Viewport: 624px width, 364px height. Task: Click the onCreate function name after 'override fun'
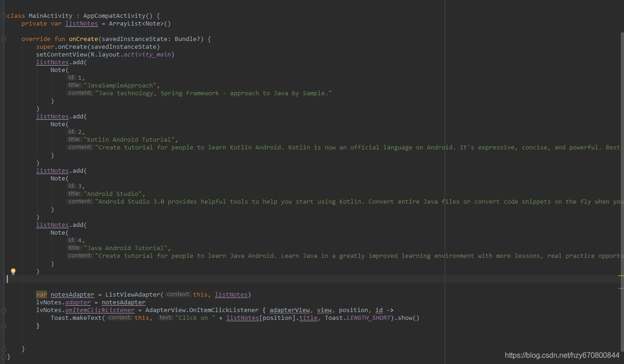click(x=83, y=39)
